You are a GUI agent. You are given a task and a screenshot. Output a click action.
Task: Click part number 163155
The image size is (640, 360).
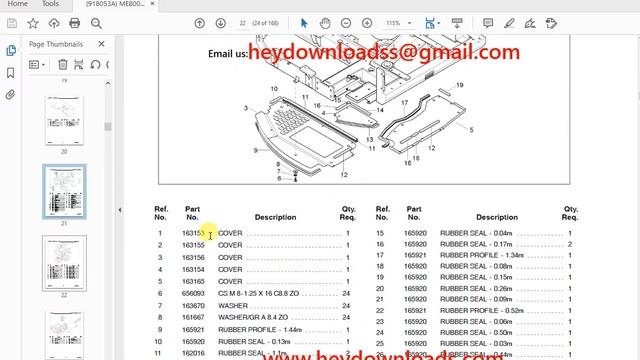pos(193,245)
